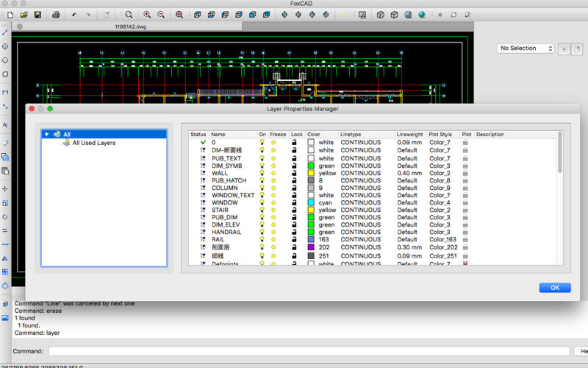588x368 pixels.
Task: Click the Command input field
Action: click(307, 351)
